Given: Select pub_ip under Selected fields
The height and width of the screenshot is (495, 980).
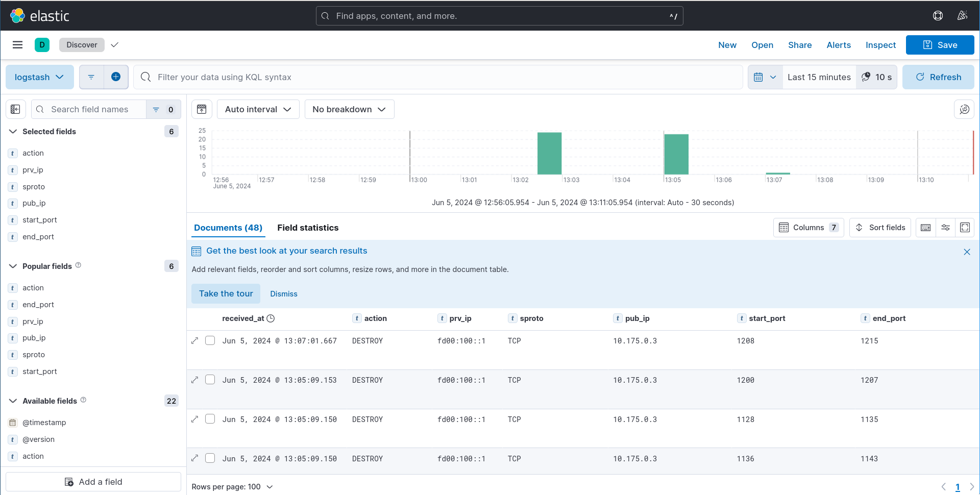Looking at the screenshot, I should (x=34, y=203).
